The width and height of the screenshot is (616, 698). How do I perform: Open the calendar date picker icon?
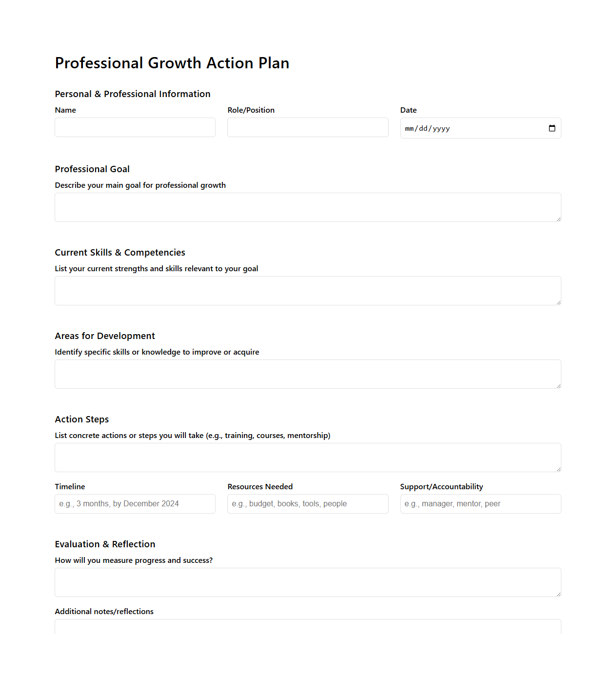point(552,128)
